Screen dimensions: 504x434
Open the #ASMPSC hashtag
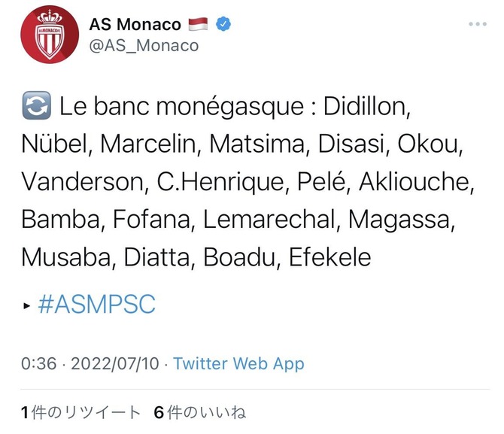point(96,305)
